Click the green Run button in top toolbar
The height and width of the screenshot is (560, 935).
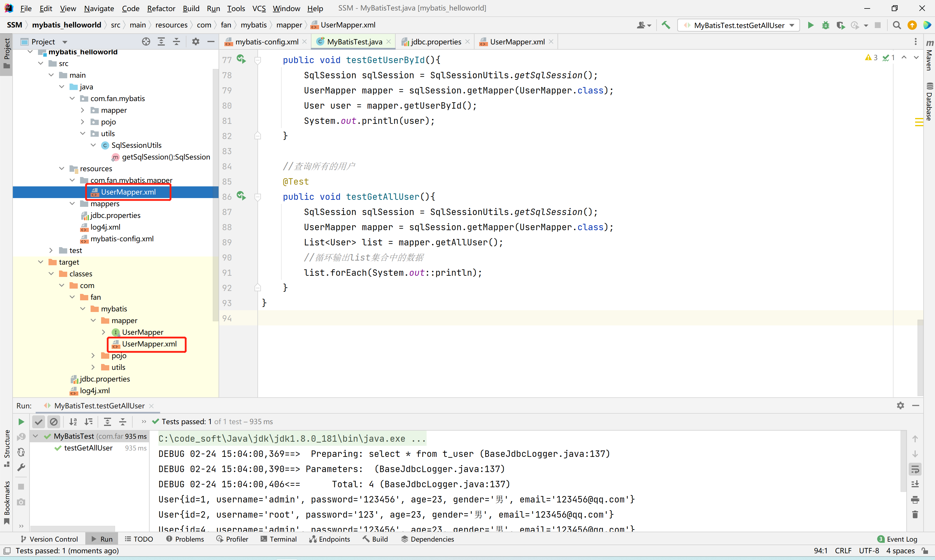810,25
